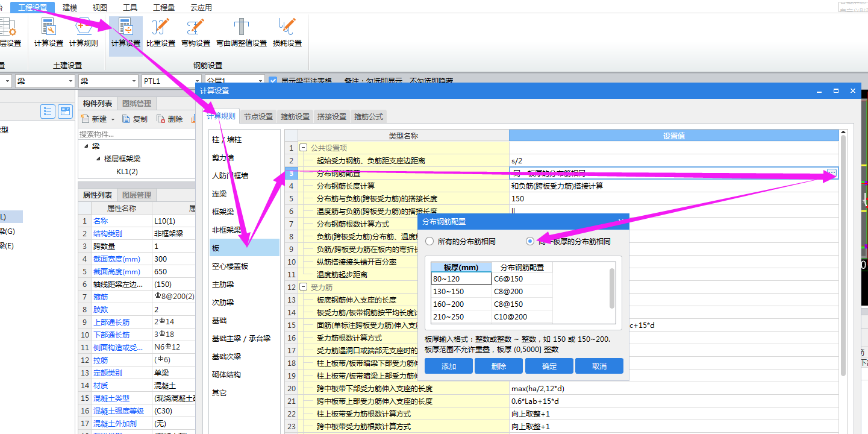Collapse the 楼层框架梁 tree node
This screenshot has width=868, height=434.
(x=98, y=159)
